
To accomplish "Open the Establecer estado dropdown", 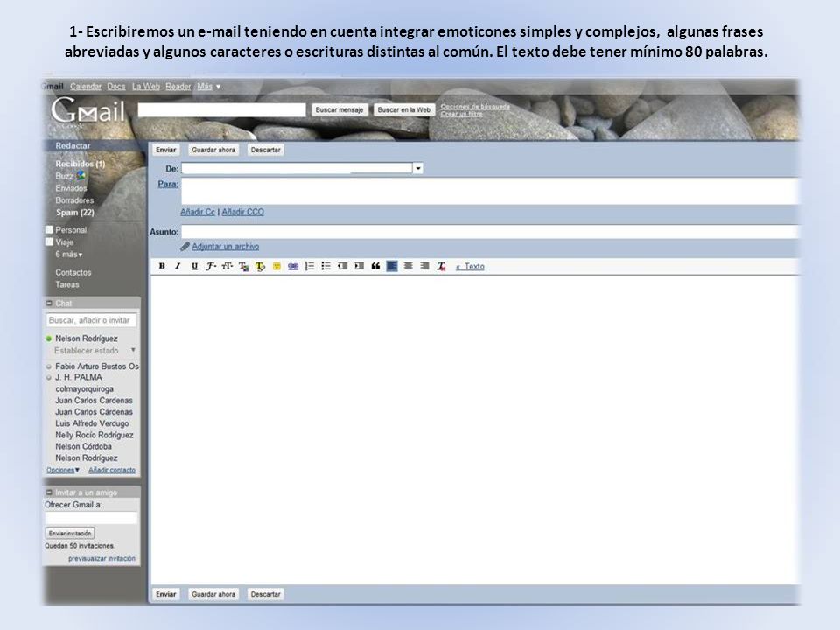I will (133, 350).
